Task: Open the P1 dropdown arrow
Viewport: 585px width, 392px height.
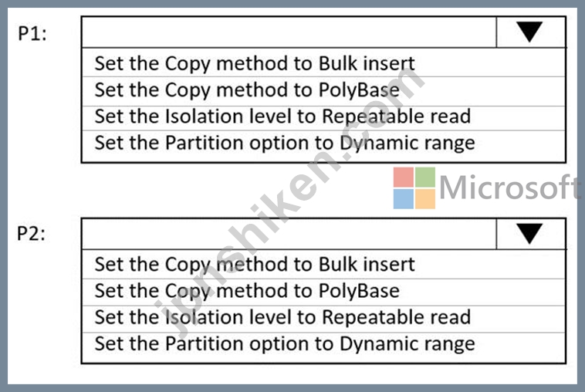Action: coord(530,32)
